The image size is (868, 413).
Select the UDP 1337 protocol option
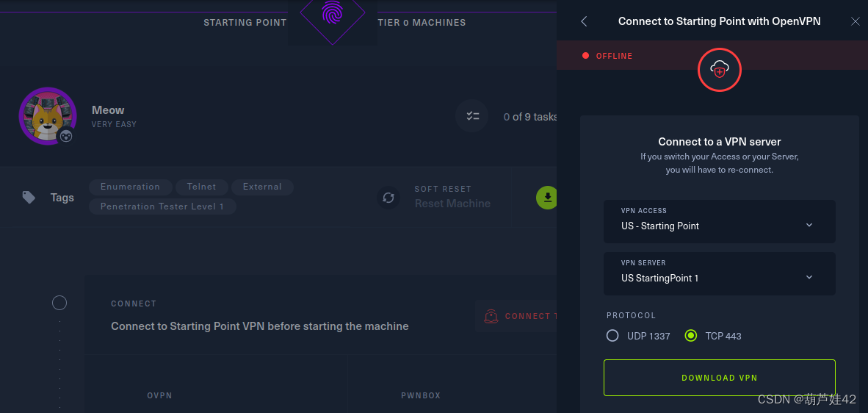(612, 336)
